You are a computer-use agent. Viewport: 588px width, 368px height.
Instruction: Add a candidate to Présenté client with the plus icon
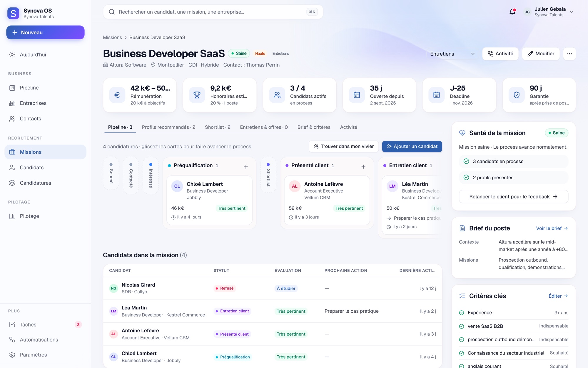(363, 167)
